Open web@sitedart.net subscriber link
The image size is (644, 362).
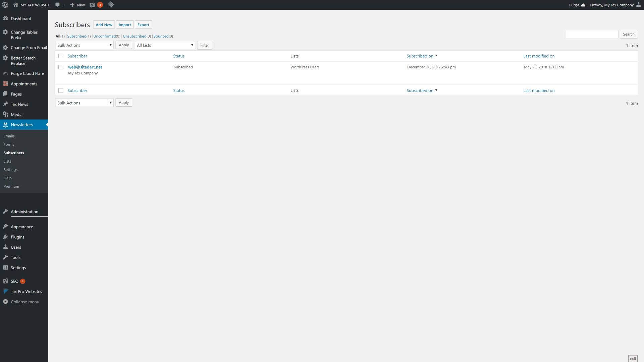tap(85, 67)
